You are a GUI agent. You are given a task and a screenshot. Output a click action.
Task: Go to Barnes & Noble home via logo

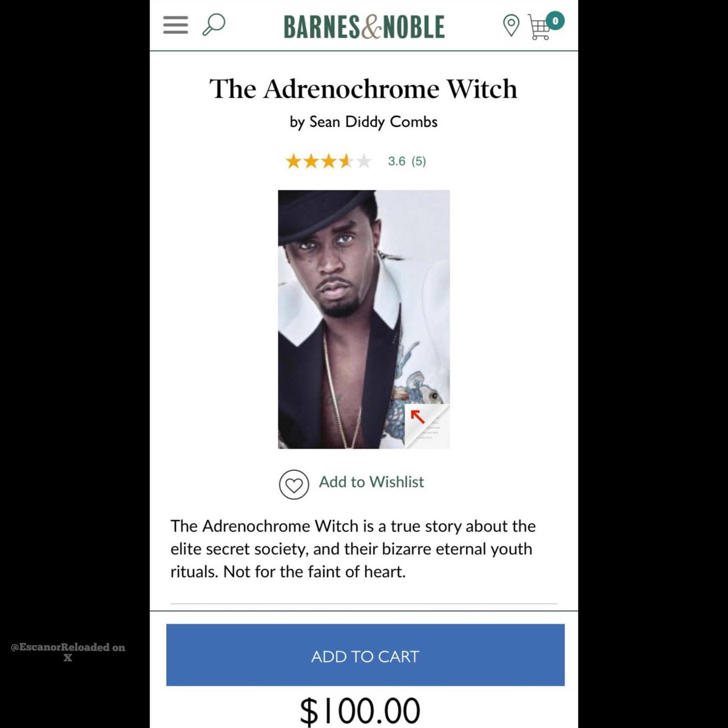(x=364, y=27)
